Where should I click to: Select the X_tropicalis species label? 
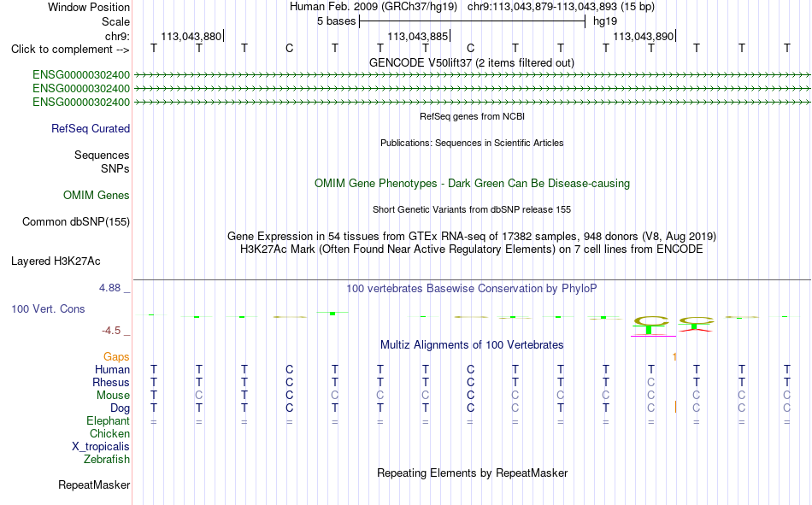click(x=101, y=447)
